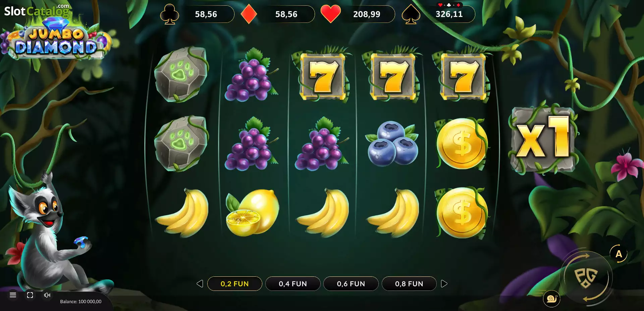Screen dimensions: 644x311
Task: Toggle fullscreen mode icon
Action: (x=30, y=295)
